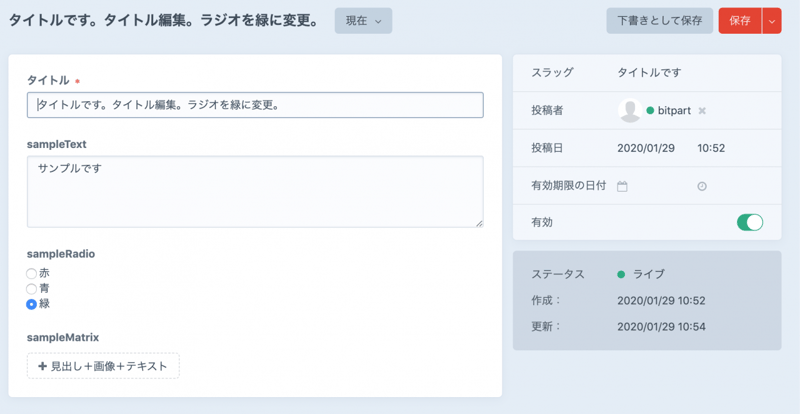
Task: Select the 緑 radio option
Action: (x=32, y=303)
